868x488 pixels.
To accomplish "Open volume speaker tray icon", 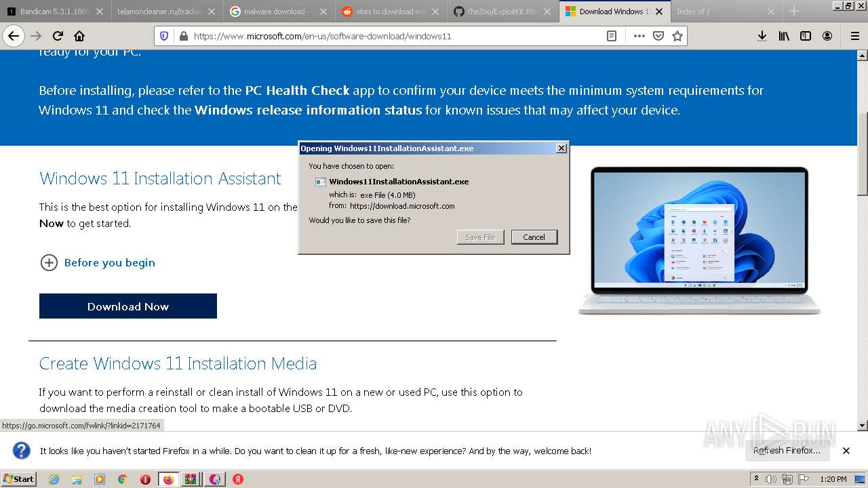I will click(x=771, y=479).
